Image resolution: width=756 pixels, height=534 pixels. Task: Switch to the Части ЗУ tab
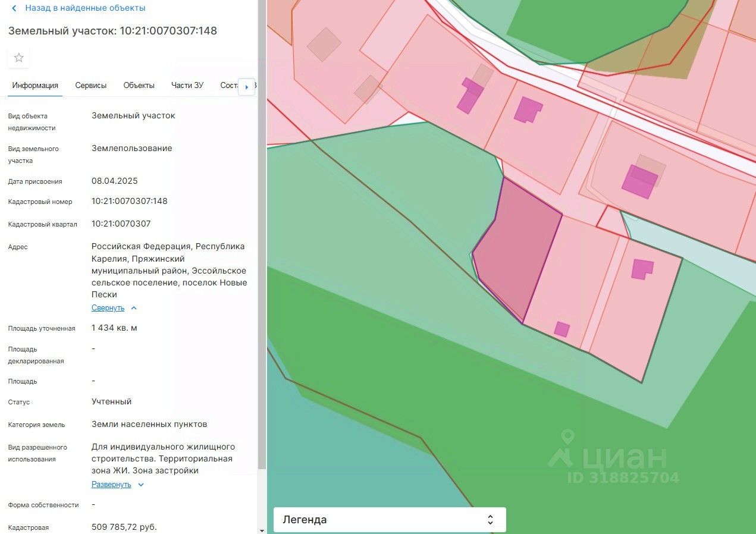pyautogui.click(x=187, y=86)
